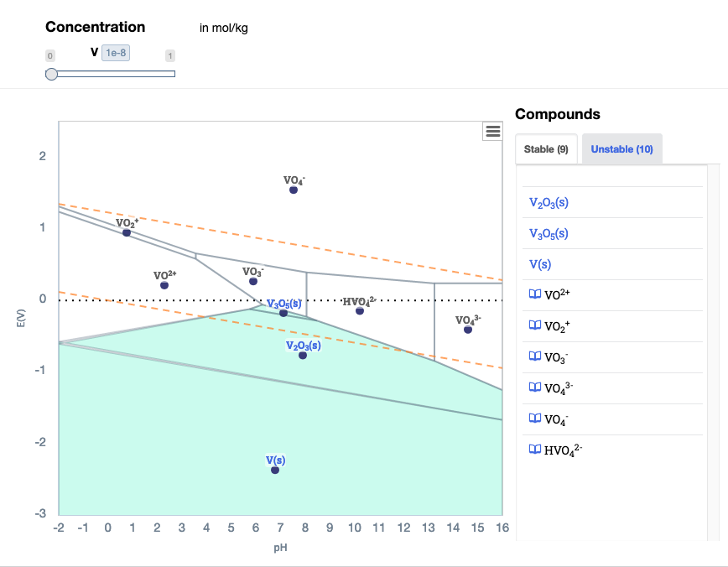This screenshot has width=728, height=567.
Task: Switch to the Stable (9) tab
Action: click(546, 148)
